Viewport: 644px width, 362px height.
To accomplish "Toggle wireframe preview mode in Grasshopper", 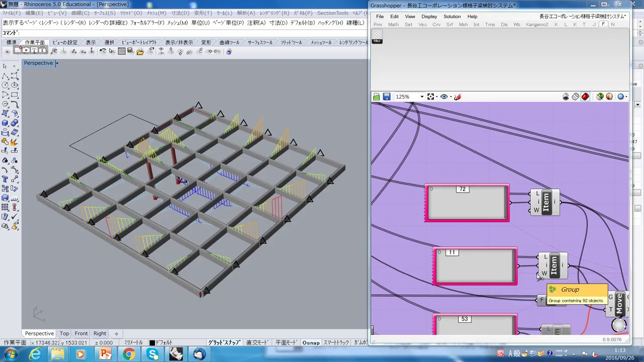I will (576, 97).
